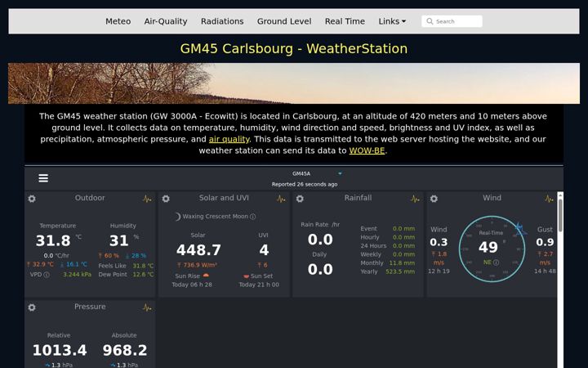Click the GM45 Carlsbourg - WeatherStation title
Viewport: 588px width, 368px height.
point(294,48)
